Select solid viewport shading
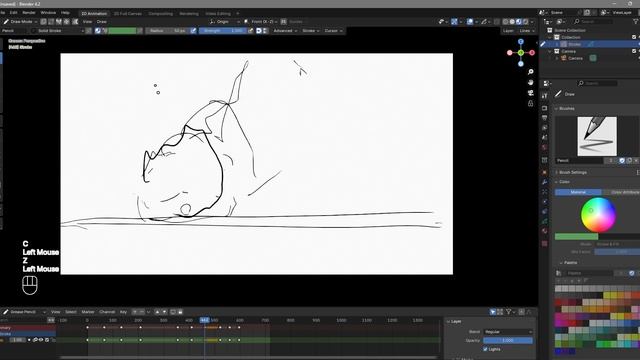The image size is (640, 360). pos(512,22)
